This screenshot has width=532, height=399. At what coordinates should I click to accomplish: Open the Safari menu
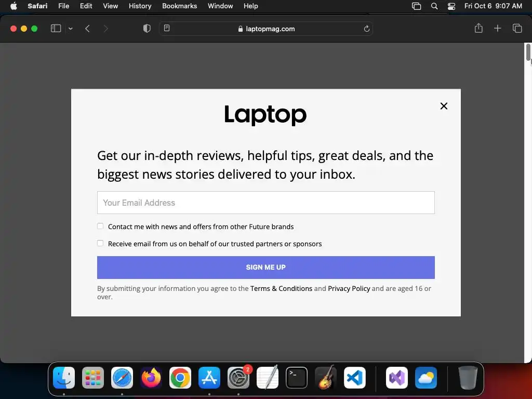tap(37, 6)
